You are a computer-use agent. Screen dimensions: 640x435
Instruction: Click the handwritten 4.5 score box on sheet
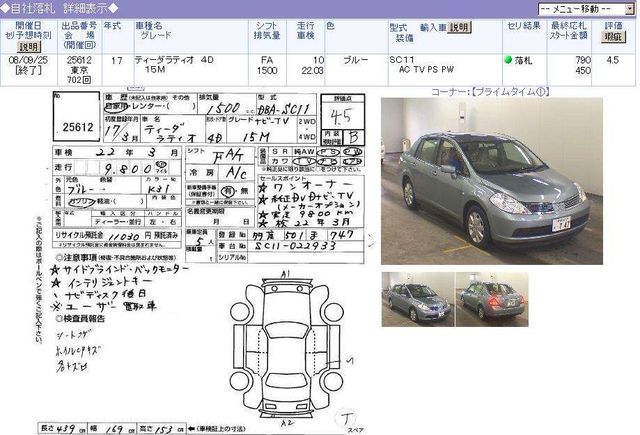click(x=342, y=116)
